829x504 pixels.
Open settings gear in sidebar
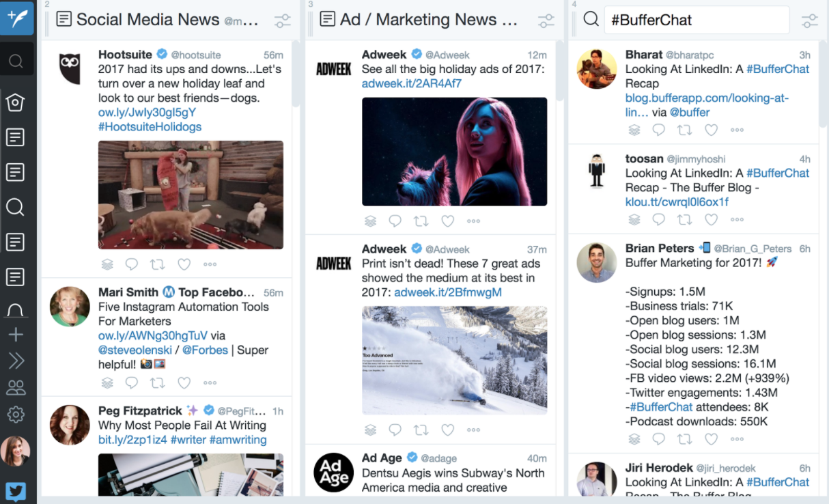(x=16, y=414)
